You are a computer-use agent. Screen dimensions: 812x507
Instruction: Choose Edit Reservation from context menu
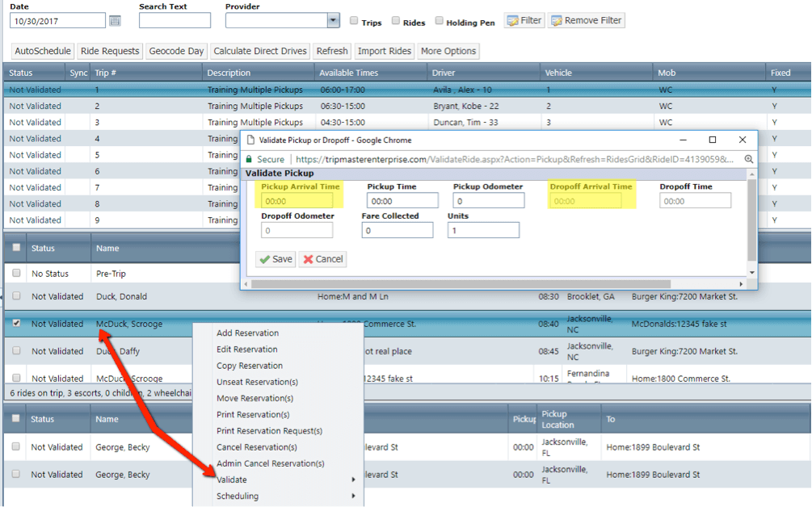point(246,350)
